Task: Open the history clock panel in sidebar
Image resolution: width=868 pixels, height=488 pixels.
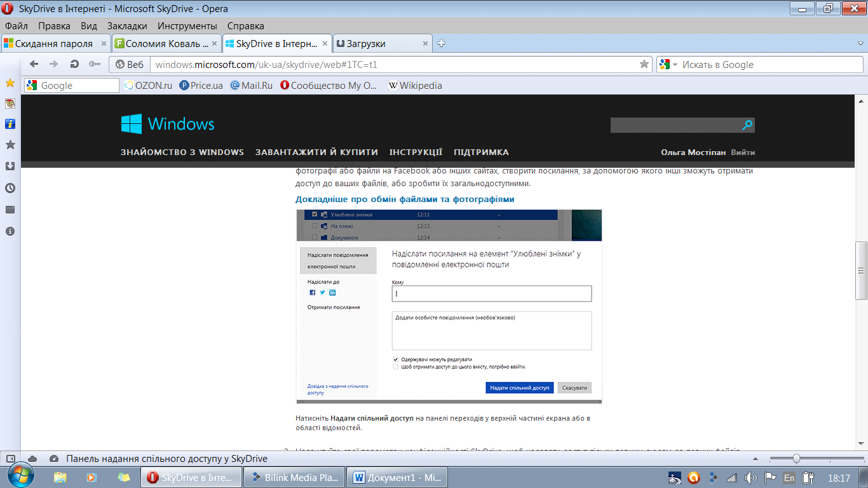Action: point(10,188)
